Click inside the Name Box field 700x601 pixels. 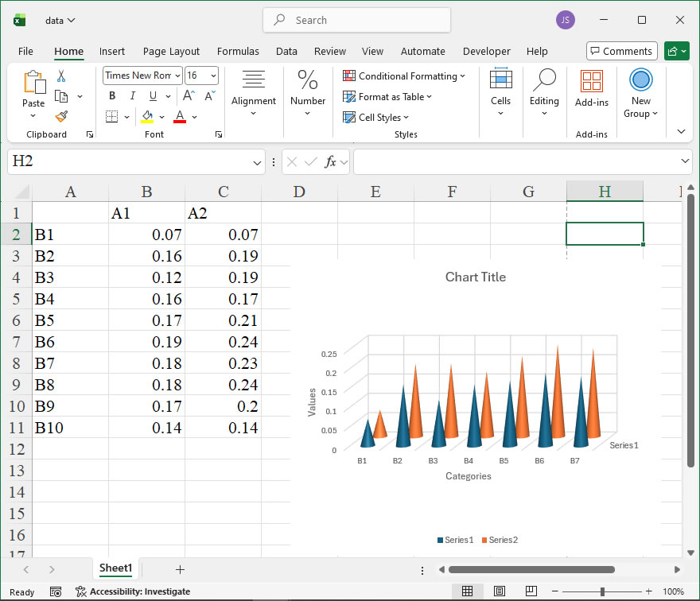(127, 161)
